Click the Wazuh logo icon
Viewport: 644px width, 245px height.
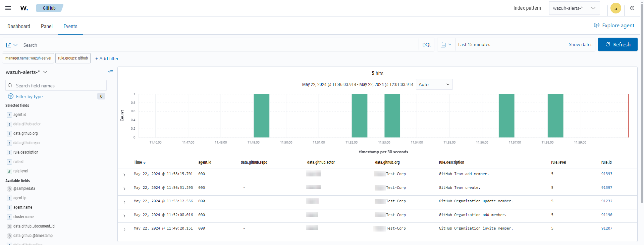pyautogui.click(x=24, y=8)
